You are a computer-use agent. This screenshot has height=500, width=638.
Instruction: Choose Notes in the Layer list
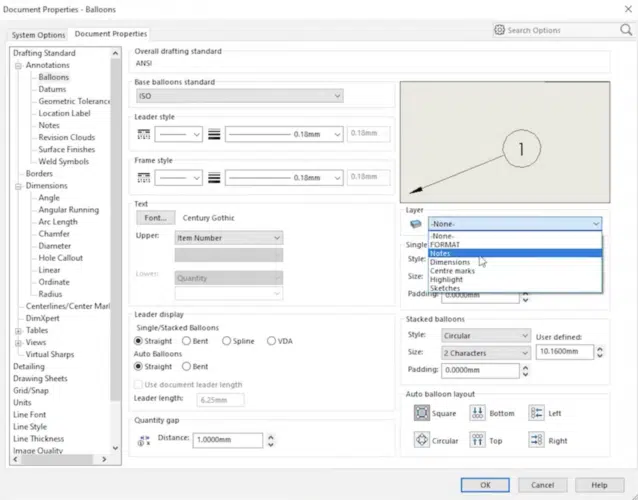pyautogui.click(x=515, y=253)
